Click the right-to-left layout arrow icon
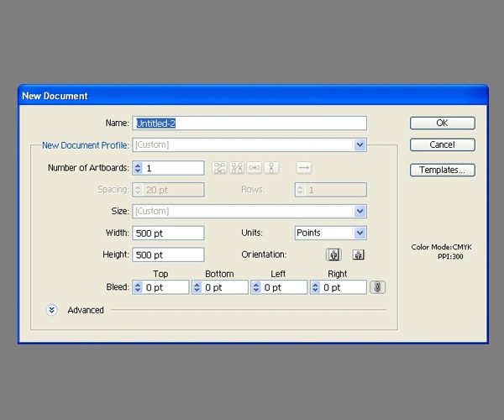Image resolution: width=504 pixels, height=420 pixels. pyautogui.click(x=304, y=168)
